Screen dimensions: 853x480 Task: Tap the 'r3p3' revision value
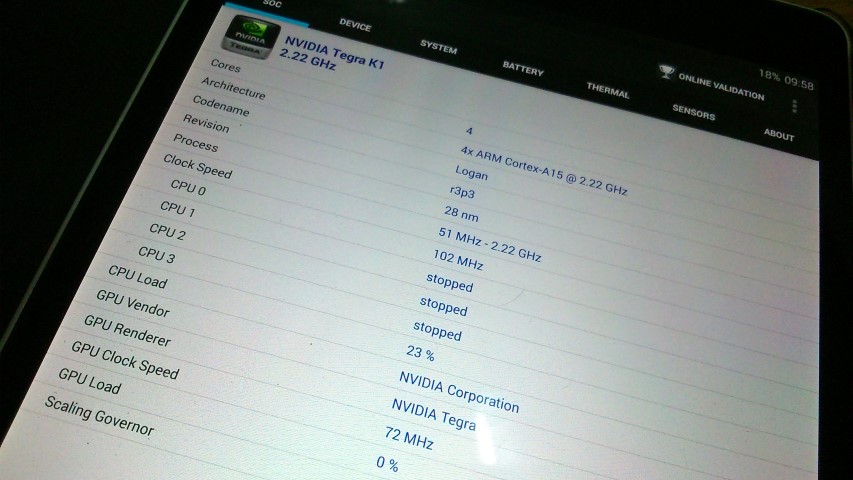coord(462,192)
